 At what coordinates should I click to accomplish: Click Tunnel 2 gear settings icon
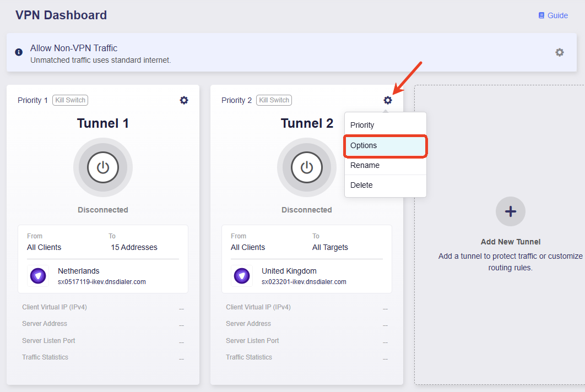coord(388,100)
